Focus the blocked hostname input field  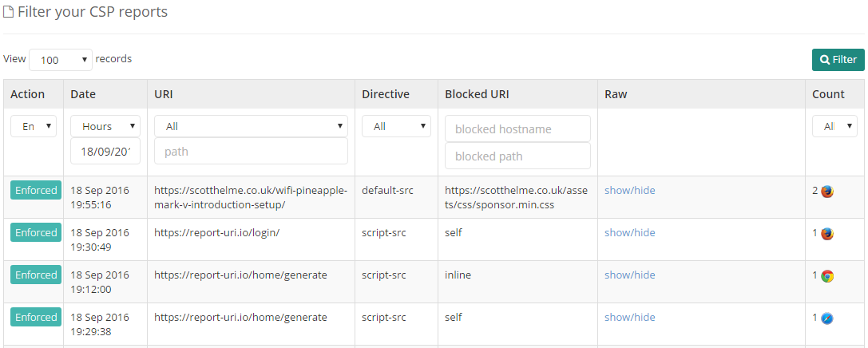(x=517, y=129)
